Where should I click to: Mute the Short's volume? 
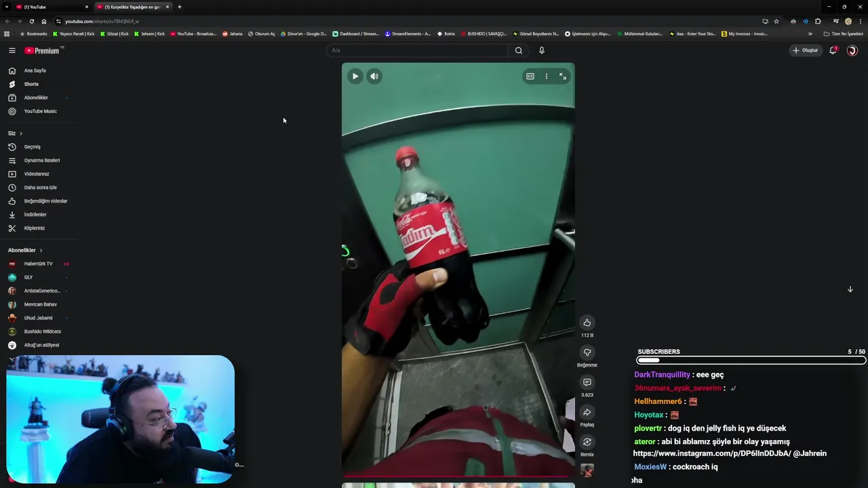(374, 77)
